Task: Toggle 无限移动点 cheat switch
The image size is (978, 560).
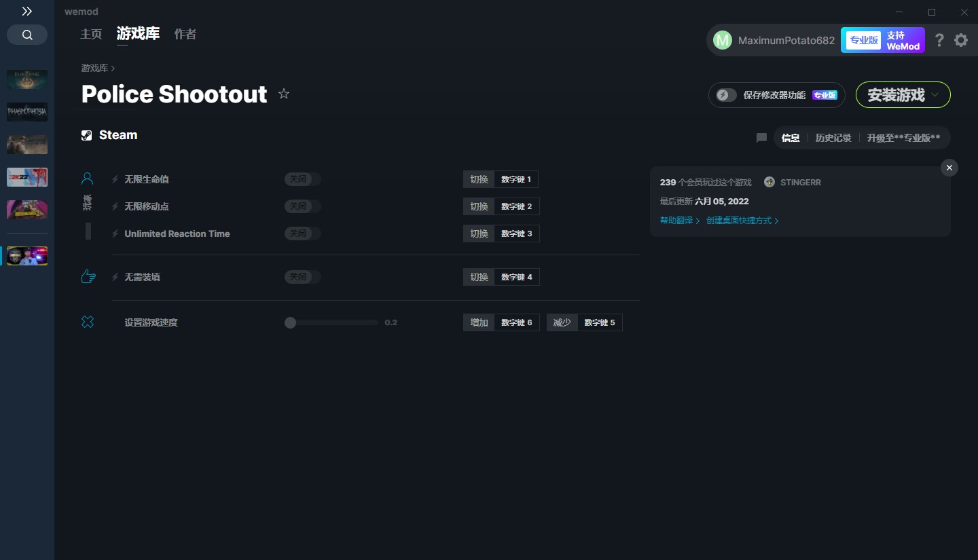Action: coord(302,206)
